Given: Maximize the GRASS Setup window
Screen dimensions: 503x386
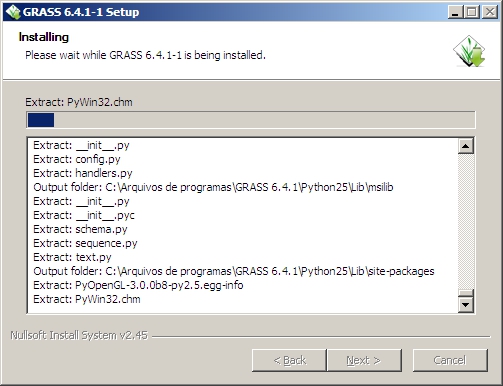Looking at the screenshot, I should coord(472,12).
